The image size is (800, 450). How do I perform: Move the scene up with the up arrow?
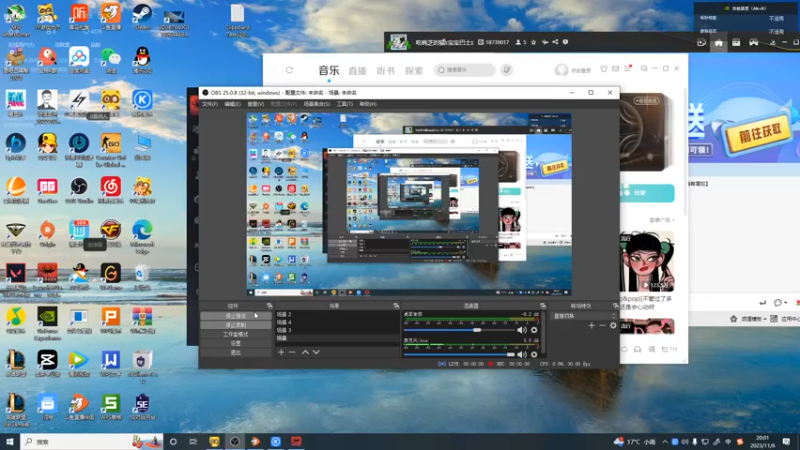click(305, 352)
